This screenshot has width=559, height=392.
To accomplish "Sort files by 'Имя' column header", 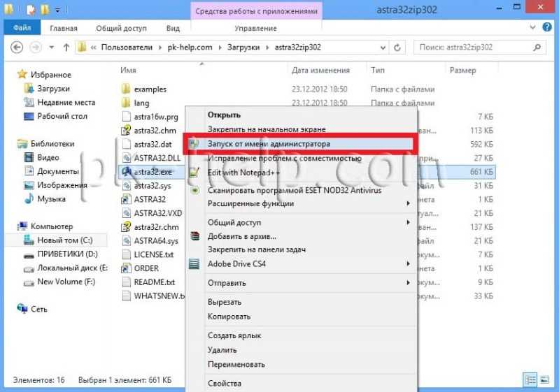I will (x=128, y=71).
